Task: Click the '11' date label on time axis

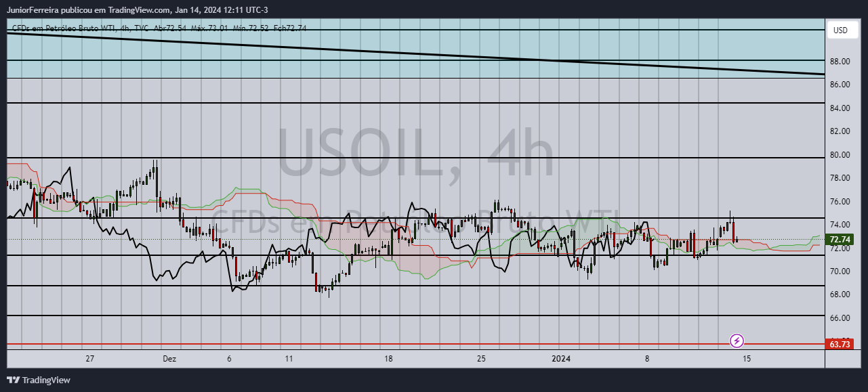Action: tap(289, 359)
